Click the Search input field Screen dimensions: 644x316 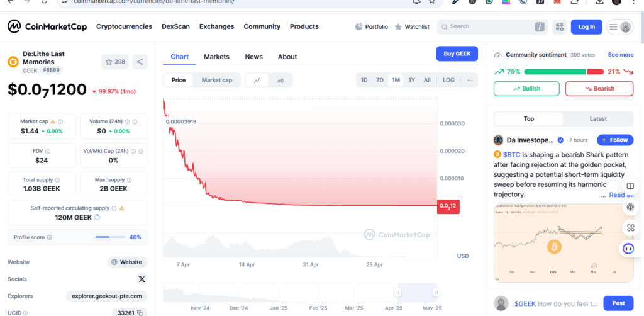pos(492,26)
